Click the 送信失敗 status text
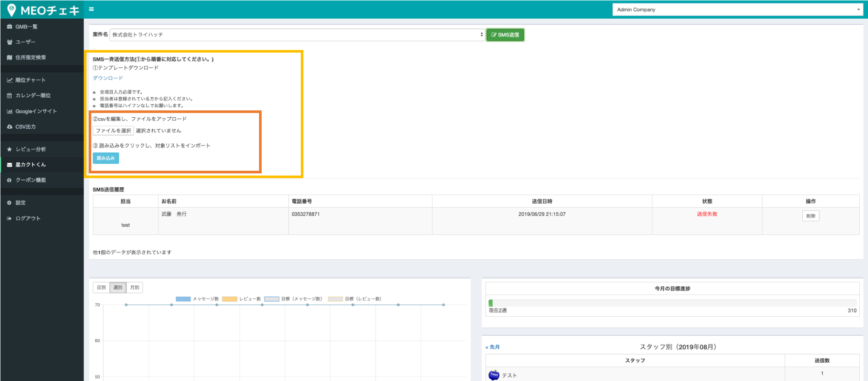 point(707,214)
